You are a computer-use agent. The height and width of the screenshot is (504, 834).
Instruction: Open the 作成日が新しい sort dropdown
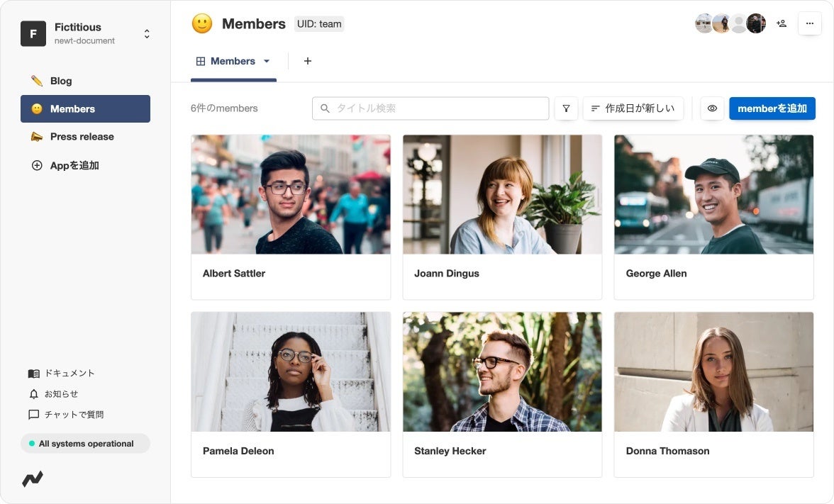point(633,108)
